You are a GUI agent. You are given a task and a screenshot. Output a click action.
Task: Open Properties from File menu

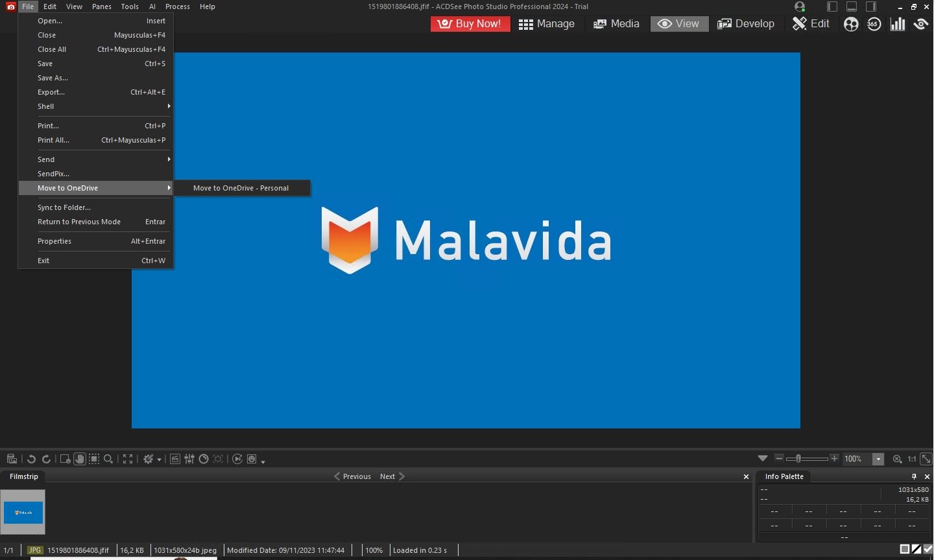[96, 241]
